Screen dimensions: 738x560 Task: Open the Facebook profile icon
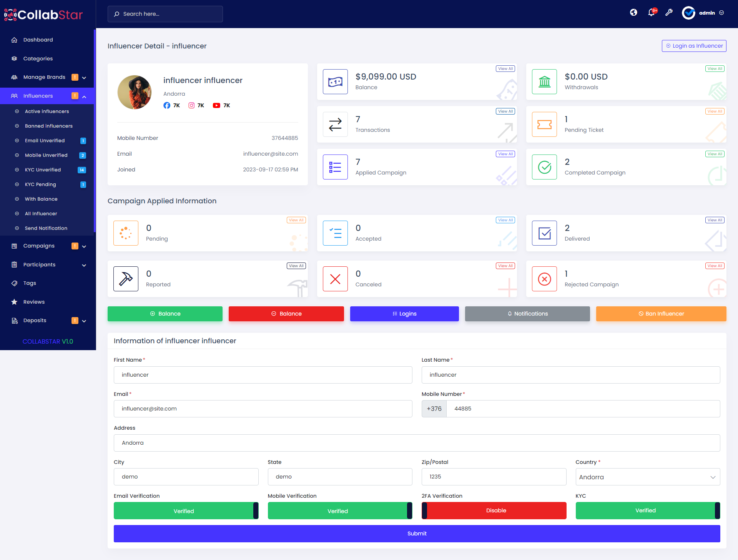[x=167, y=105]
